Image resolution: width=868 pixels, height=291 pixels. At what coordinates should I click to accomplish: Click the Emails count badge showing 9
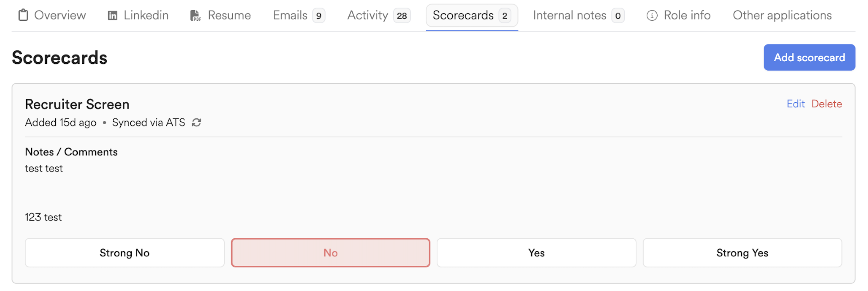point(318,16)
